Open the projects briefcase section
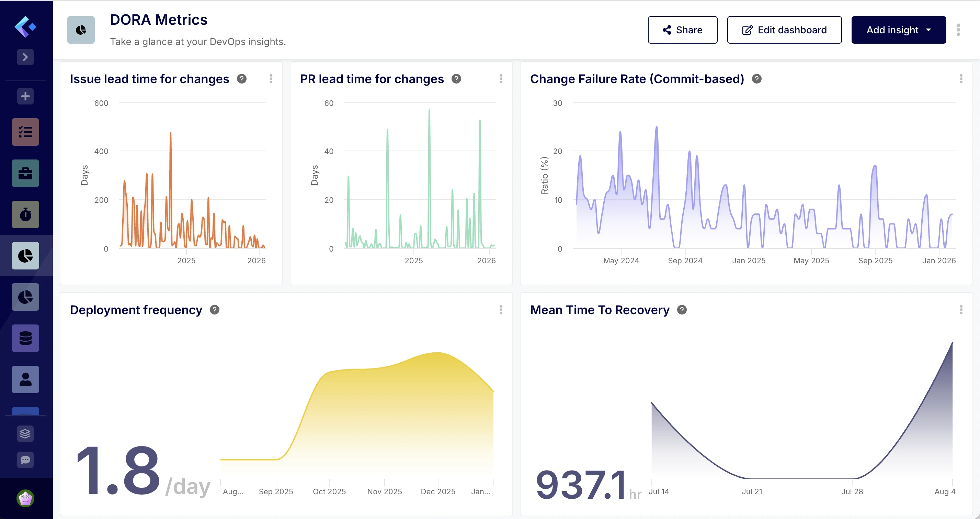 point(25,173)
